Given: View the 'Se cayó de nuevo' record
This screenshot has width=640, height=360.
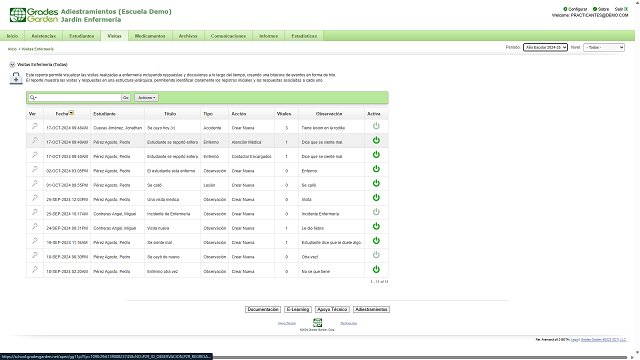Looking at the screenshot, I should tap(35, 255).
